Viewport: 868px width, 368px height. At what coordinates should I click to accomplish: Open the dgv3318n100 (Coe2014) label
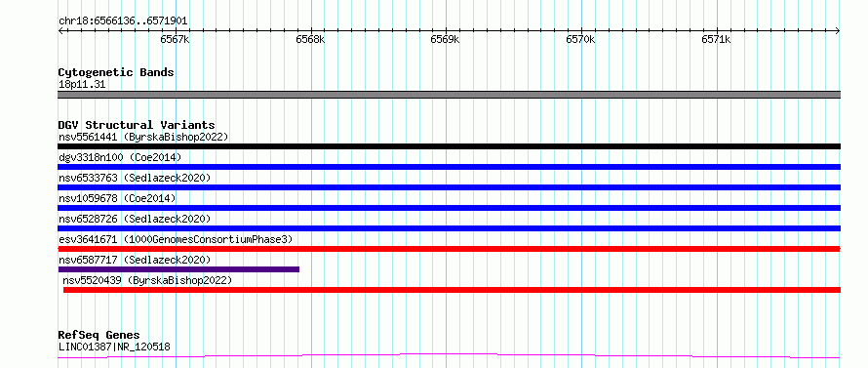pyautogui.click(x=120, y=157)
